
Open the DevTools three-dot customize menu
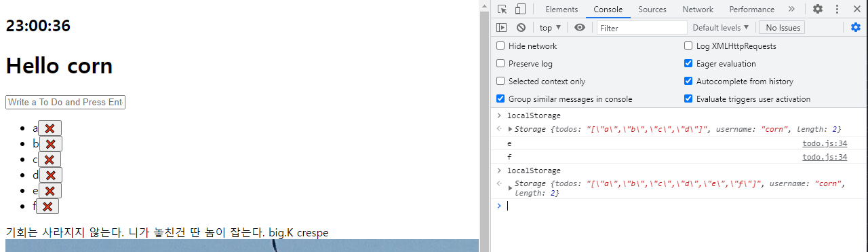pyautogui.click(x=837, y=9)
